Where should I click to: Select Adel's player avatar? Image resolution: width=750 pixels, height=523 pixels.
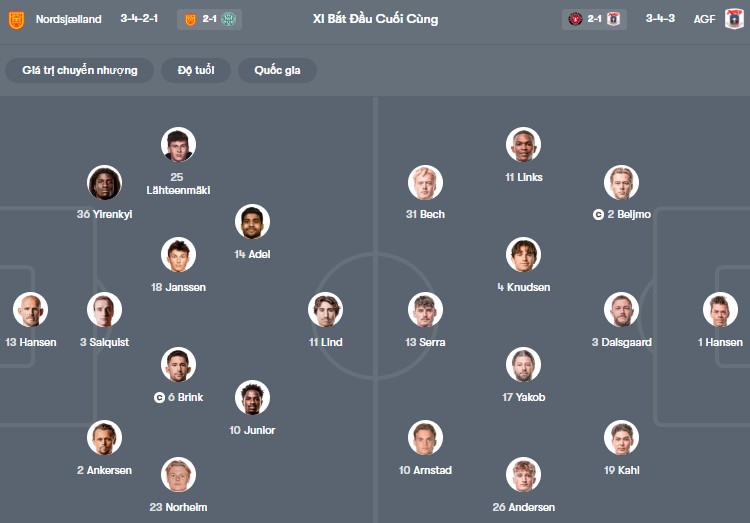click(252, 222)
